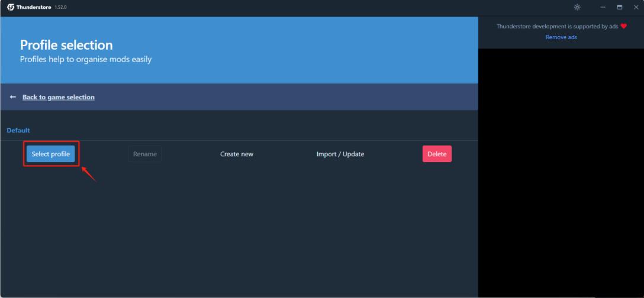Click the Select profile button

pos(50,154)
